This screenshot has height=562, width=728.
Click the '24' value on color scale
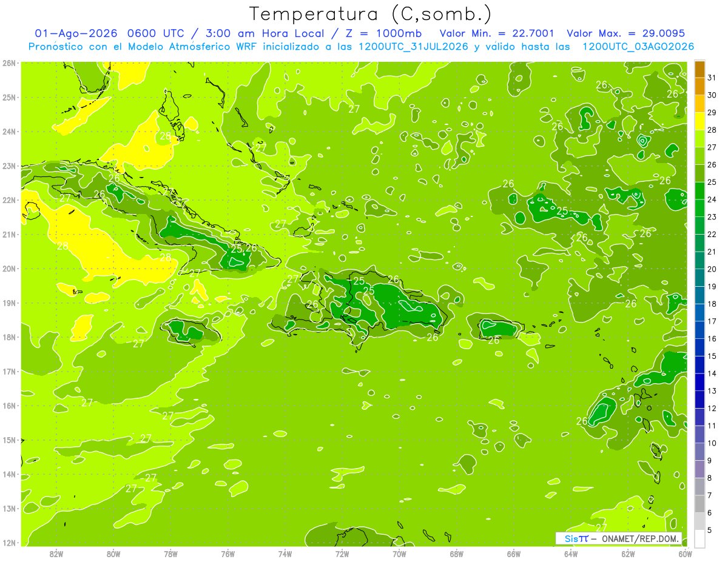pos(712,199)
